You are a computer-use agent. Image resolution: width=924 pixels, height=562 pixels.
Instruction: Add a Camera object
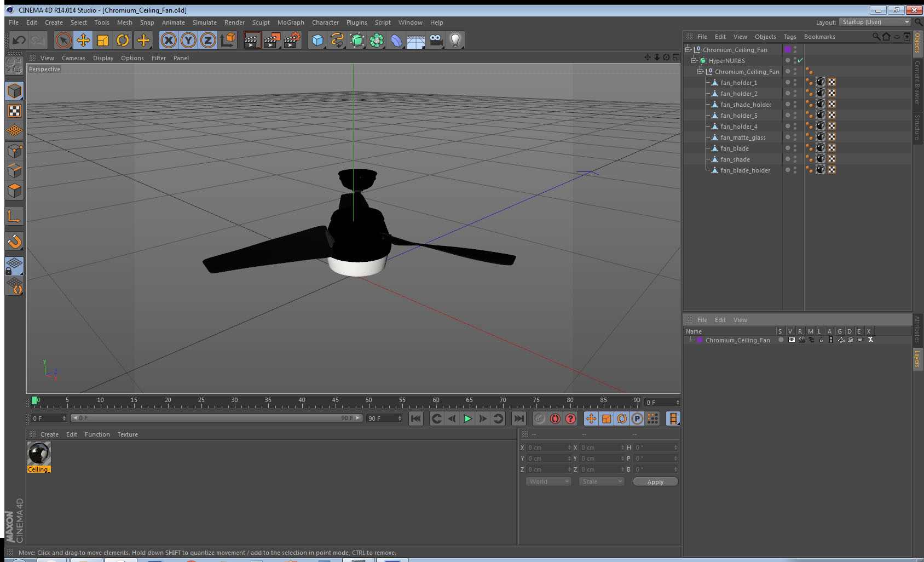[x=436, y=40]
